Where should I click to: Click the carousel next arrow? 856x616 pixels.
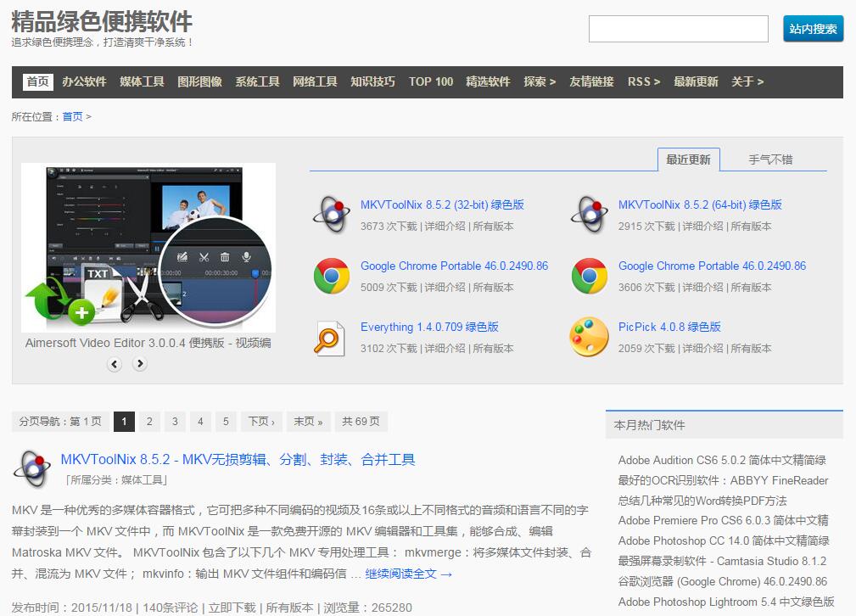coord(139,363)
